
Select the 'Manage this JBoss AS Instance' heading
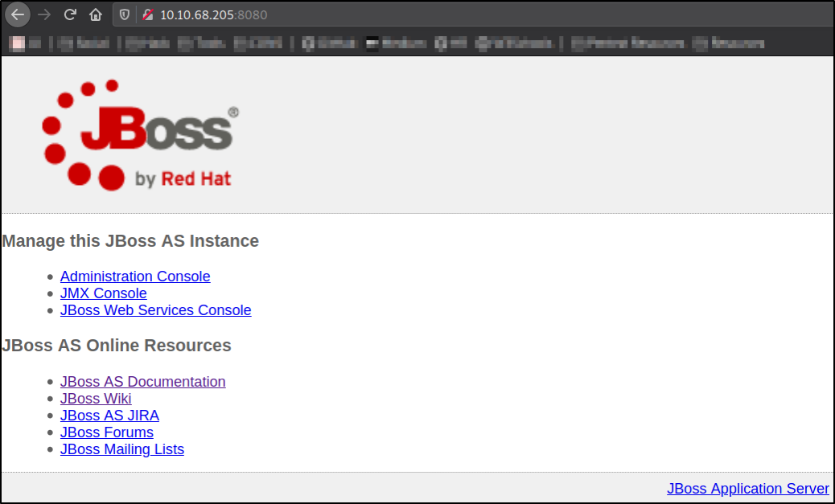point(130,241)
